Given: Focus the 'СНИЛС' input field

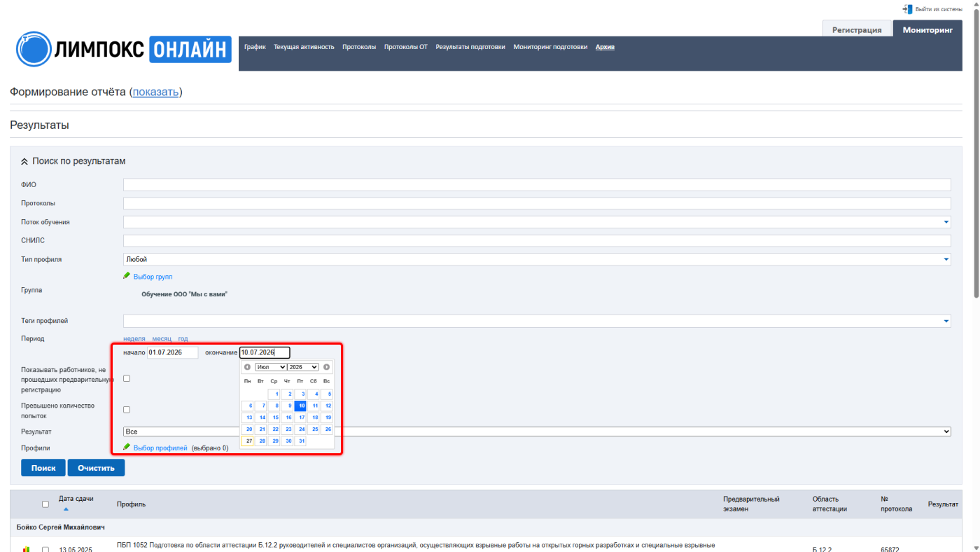Looking at the screenshot, I should [537, 240].
